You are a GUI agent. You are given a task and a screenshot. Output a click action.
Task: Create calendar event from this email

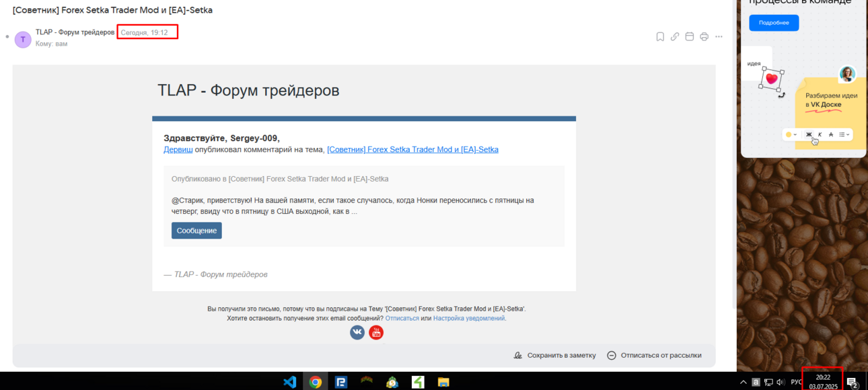pos(690,37)
